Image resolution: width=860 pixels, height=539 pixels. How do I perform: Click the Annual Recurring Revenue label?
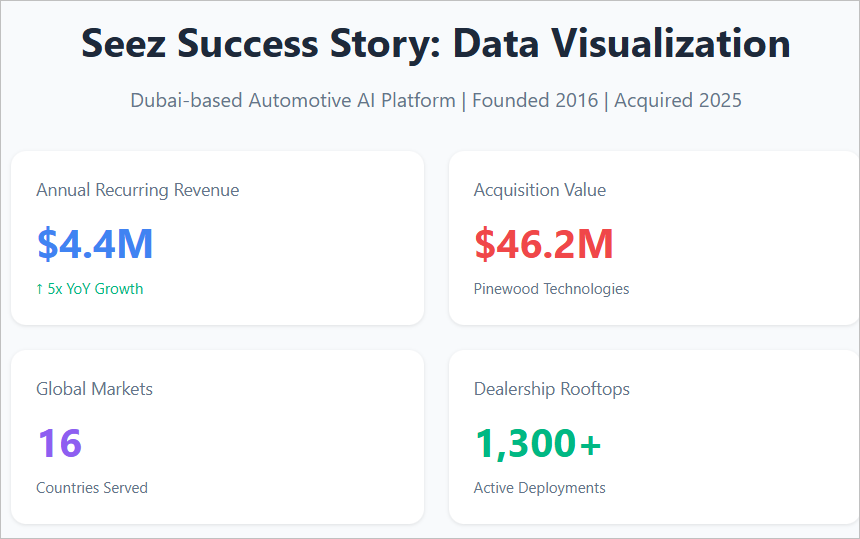(x=137, y=190)
